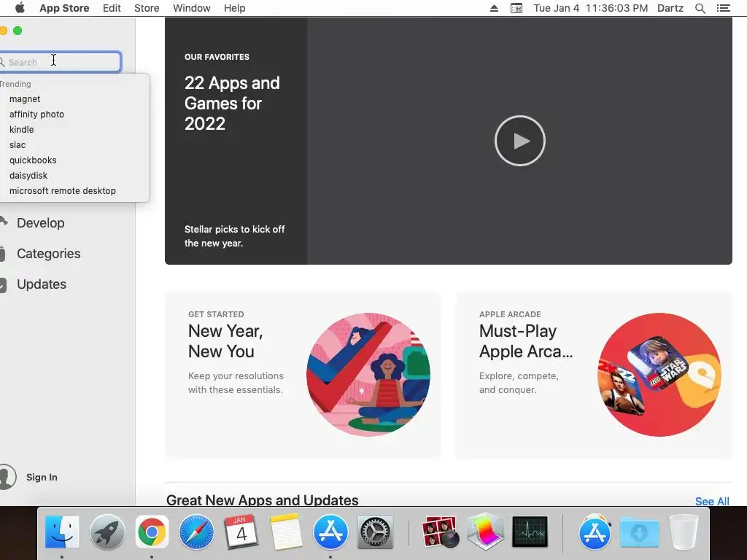Viewport: 747px width, 560px height.
Task: Open the App Store menu
Action: (x=64, y=8)
